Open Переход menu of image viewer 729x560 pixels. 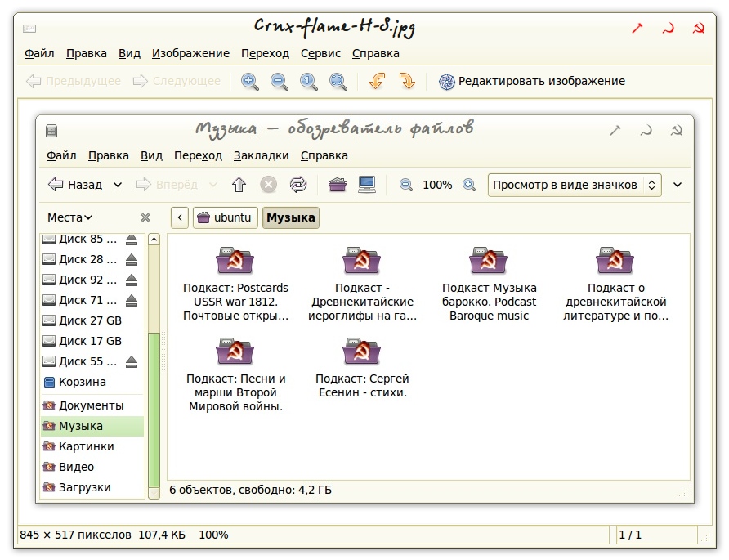[265, 53]
